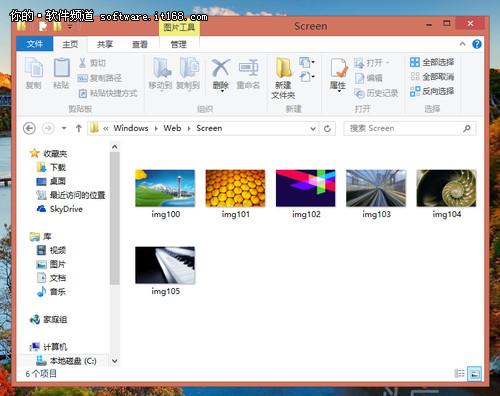Choose Copy path (复制路径)
Viewport: 500px width, 396px height.
coord(100,78)
